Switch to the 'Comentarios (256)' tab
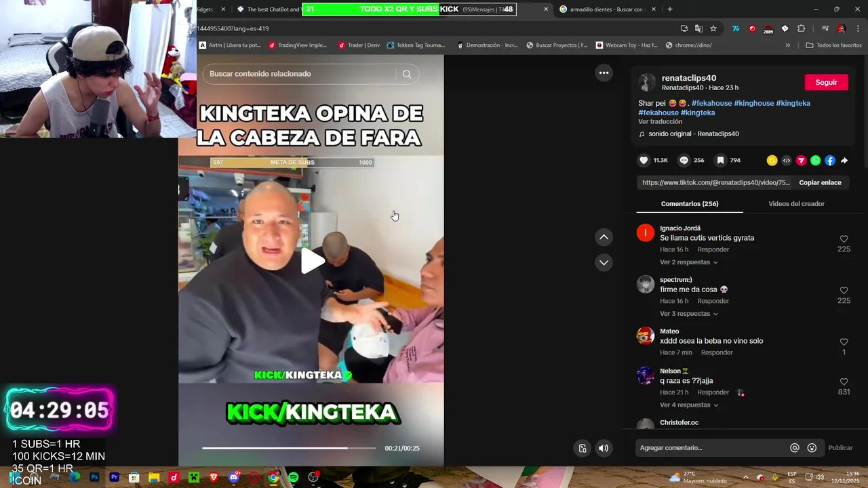 point(690,204)
